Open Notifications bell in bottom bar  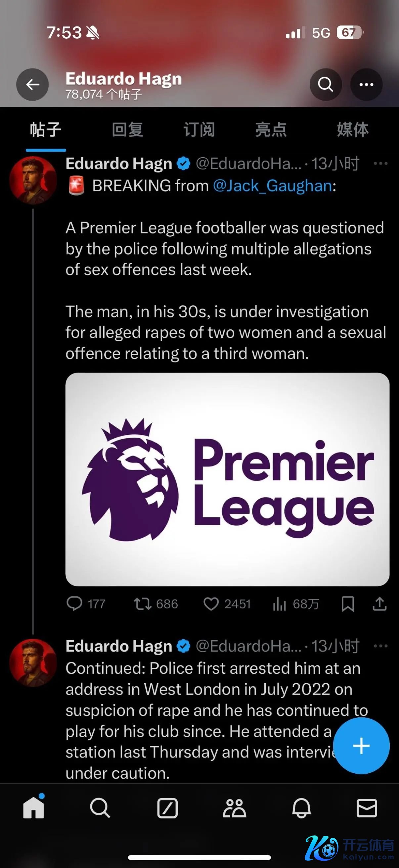[x=301, y=808]
